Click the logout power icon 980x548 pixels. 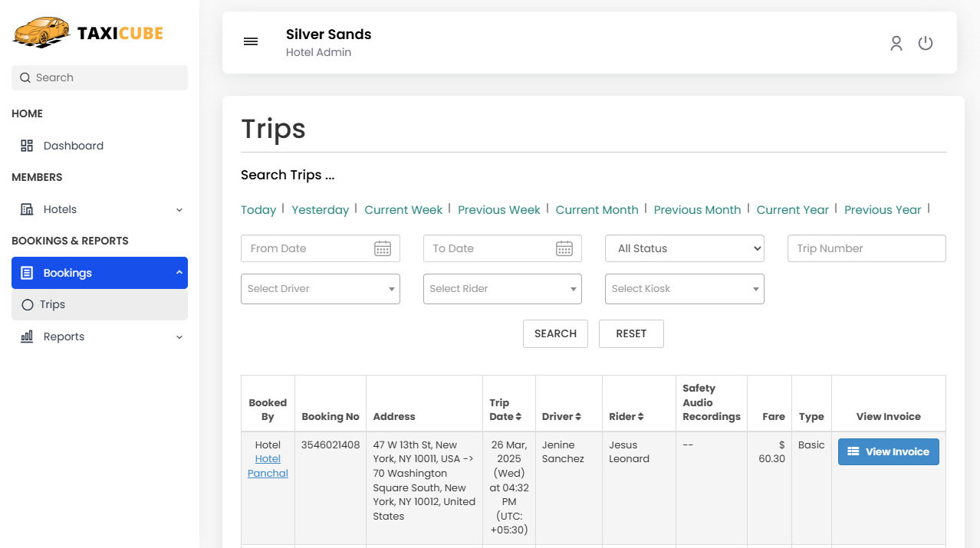[926, 43]
